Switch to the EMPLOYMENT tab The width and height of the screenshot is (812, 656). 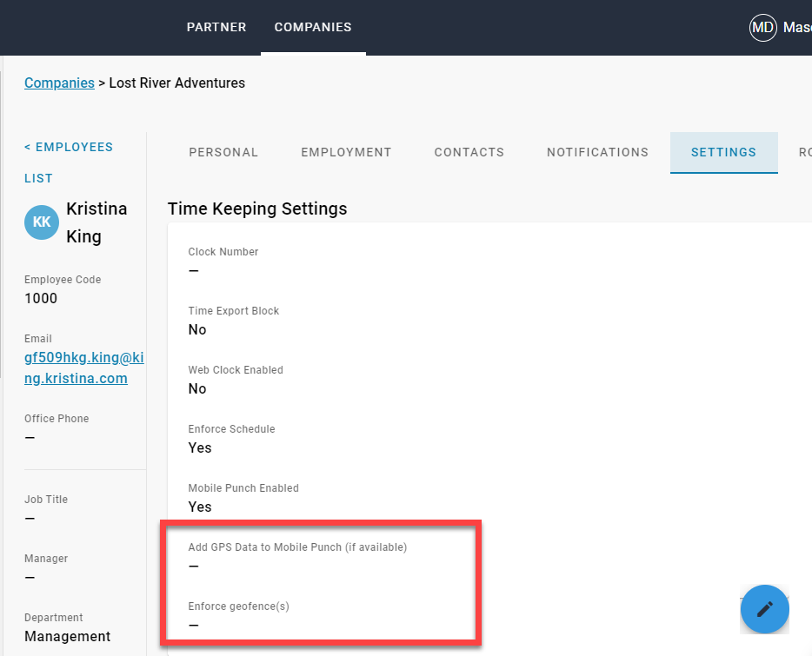(x=345, y=152)
